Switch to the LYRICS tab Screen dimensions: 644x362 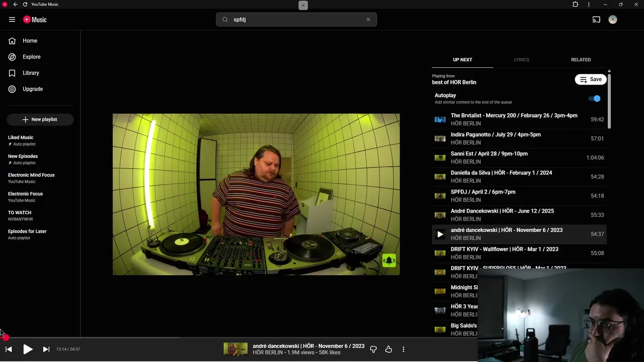pyautogui.click(x=521, y=60)
